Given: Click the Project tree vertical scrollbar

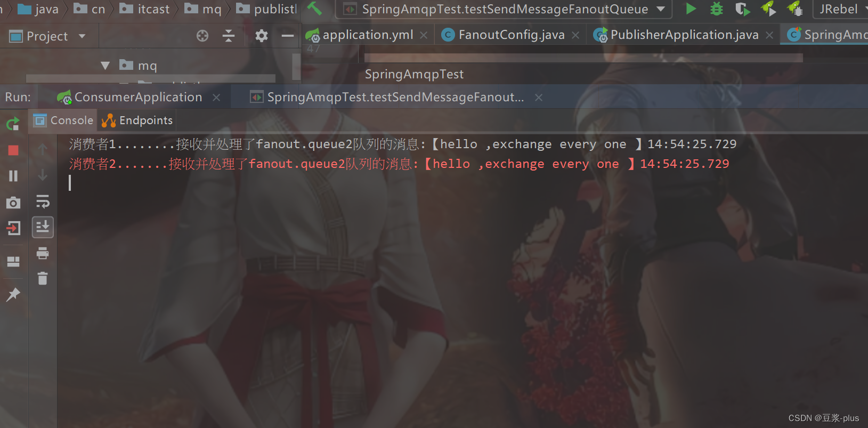Looking at the screenshot, I should (296, 66).
